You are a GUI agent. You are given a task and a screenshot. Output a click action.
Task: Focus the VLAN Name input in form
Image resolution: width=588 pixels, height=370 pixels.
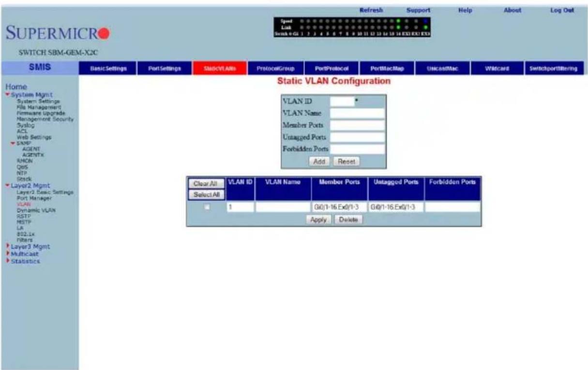pyautogui.click(x=357, y=113)
